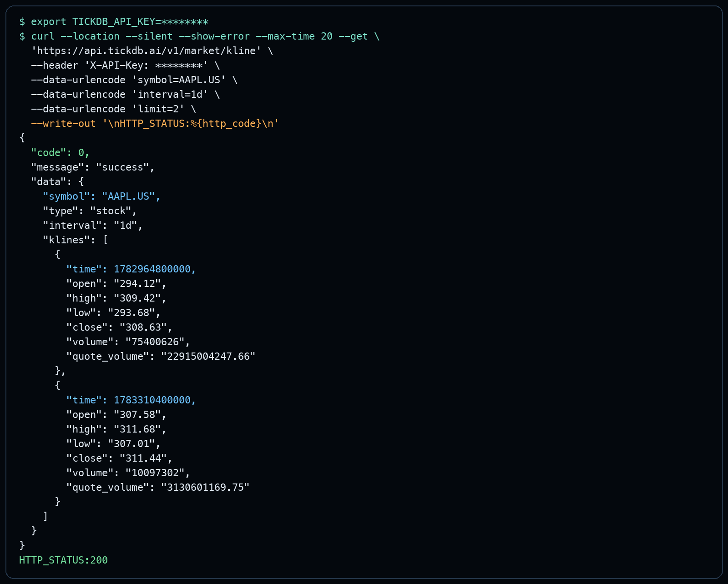Click the green HTTP_STATUS:200 line
The width and height of the screenshot is (728, 584).
click(64, 560)
